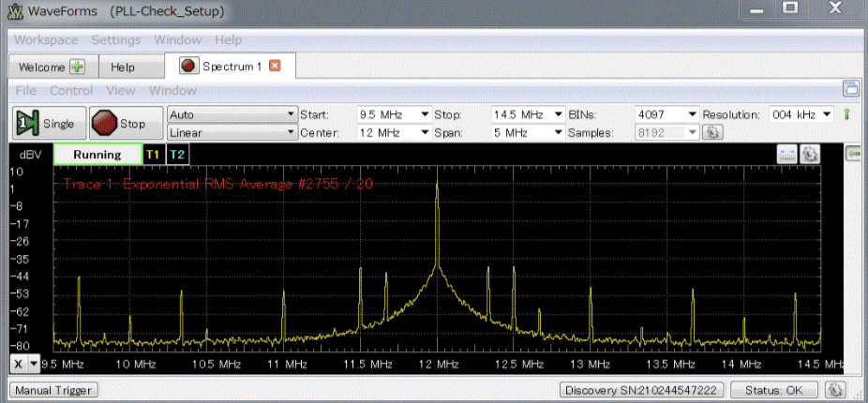The height and width of the screenshot is (403, 868).
Task: Open the Auto mode dropdown
Action: (232, 114)
